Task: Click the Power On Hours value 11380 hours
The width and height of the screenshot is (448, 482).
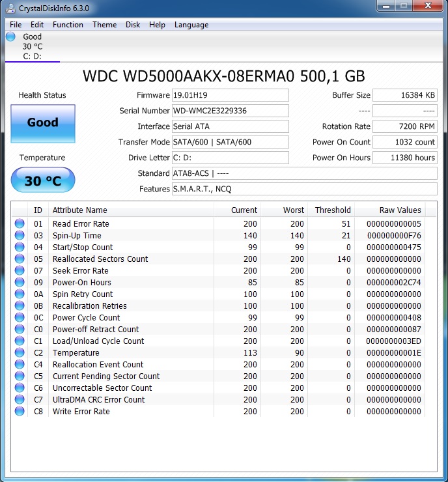Action: tap(404, 158)
